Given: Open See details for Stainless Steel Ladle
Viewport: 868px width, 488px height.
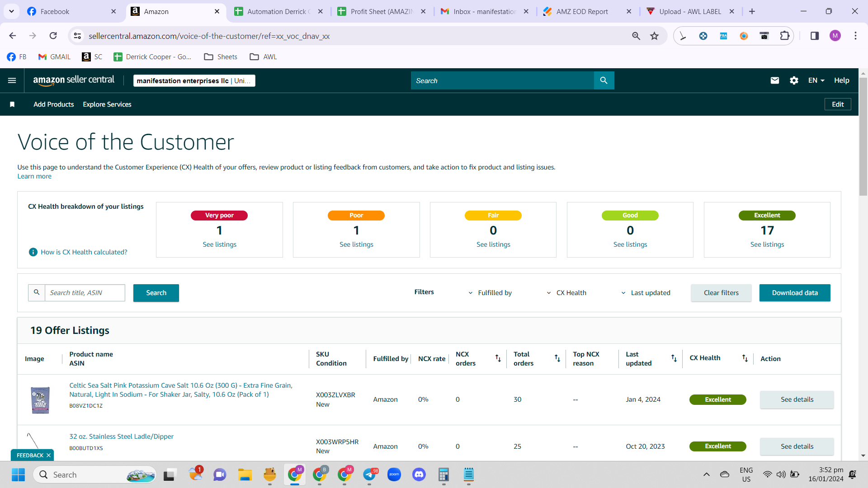Looking at the screenshot, I should point(797,446).
